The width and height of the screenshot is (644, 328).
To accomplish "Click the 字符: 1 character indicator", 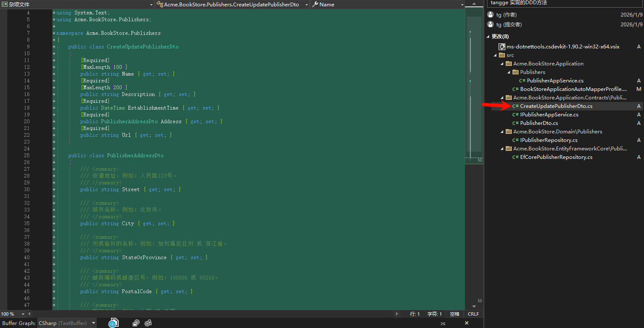I will [434, 314].
